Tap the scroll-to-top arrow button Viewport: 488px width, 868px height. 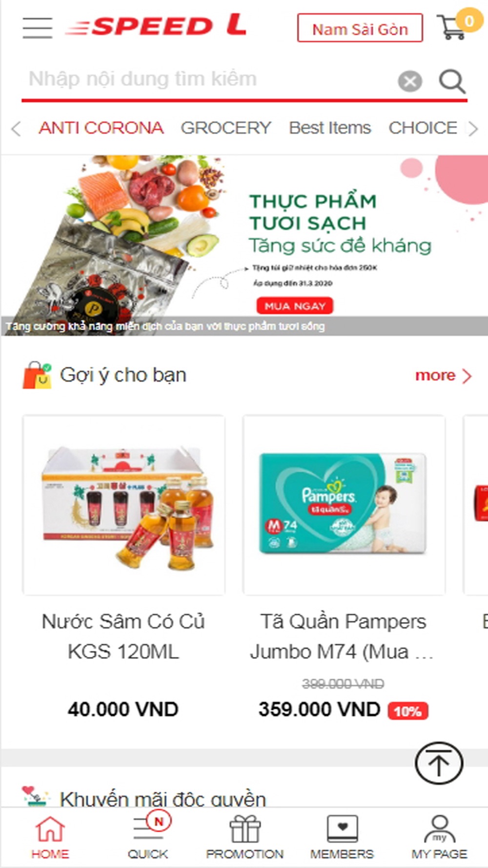coord(439,764)
